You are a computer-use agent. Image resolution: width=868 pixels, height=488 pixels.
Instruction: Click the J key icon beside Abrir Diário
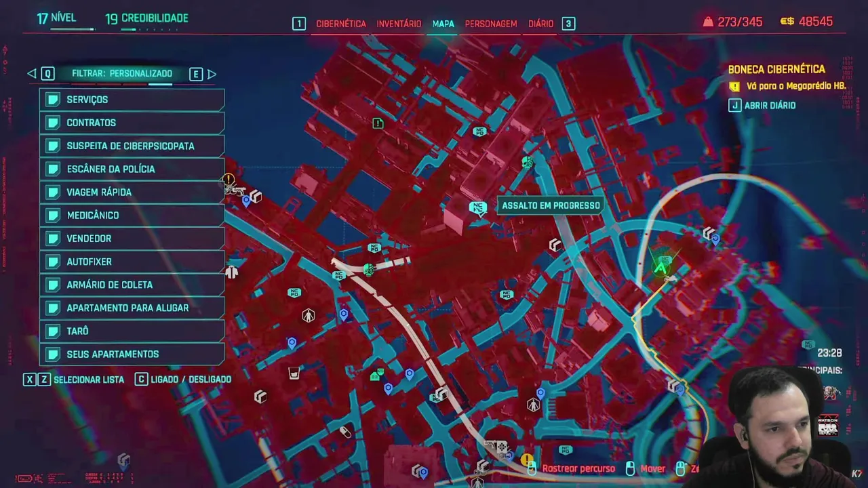(x=734, y=106)
